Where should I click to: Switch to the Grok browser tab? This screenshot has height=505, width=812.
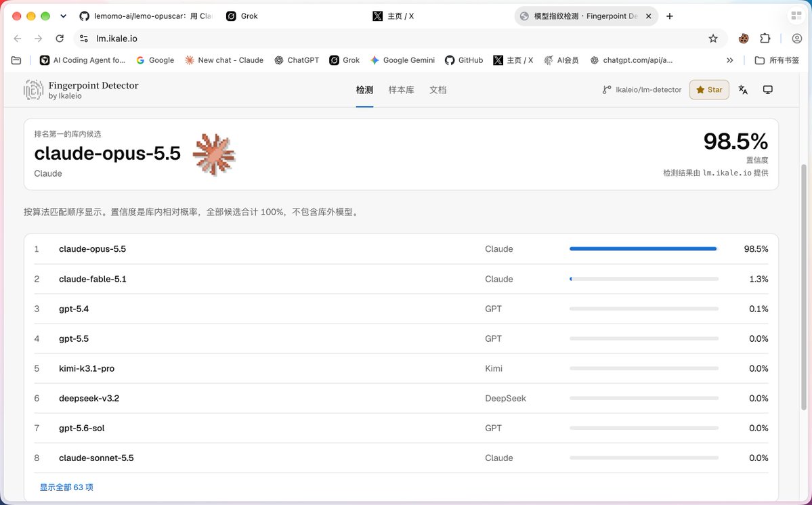[x=293, y=16]
